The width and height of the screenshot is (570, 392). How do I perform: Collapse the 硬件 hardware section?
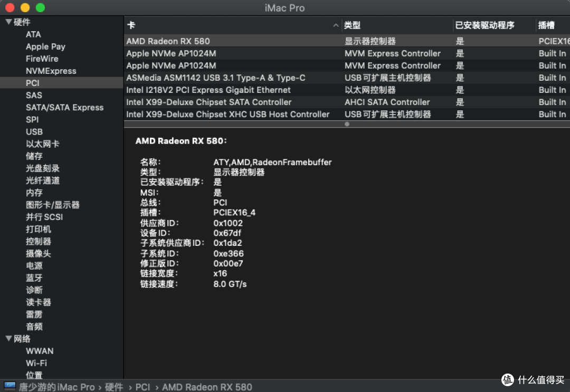pos(9,22)
